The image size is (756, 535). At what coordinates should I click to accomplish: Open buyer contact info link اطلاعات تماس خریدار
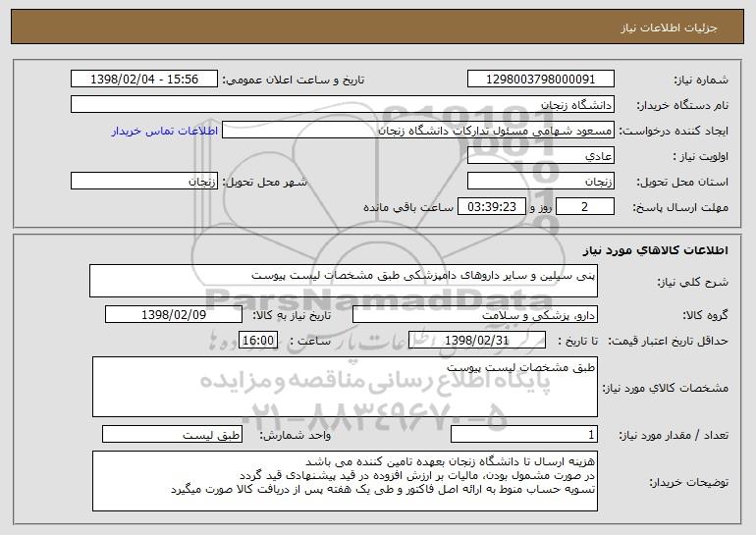[x=164, y=132]
